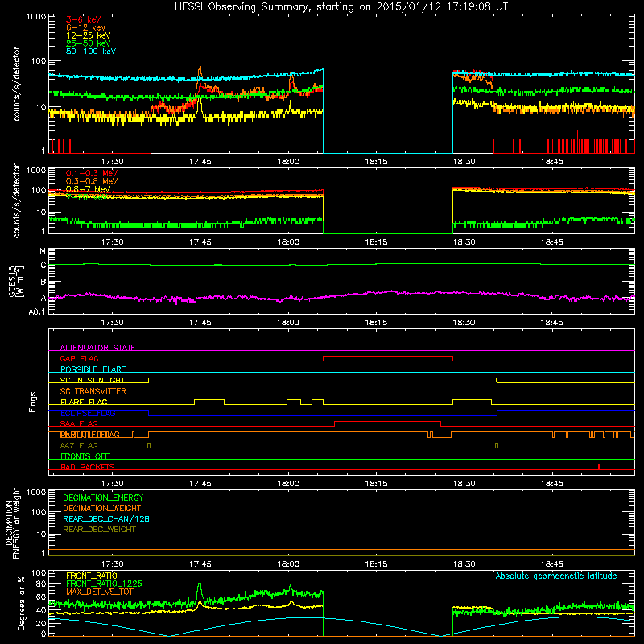Click the FLARE_FLAG label
The height and width of the screenshot is (644, 644).
click(x=84, y=402)
